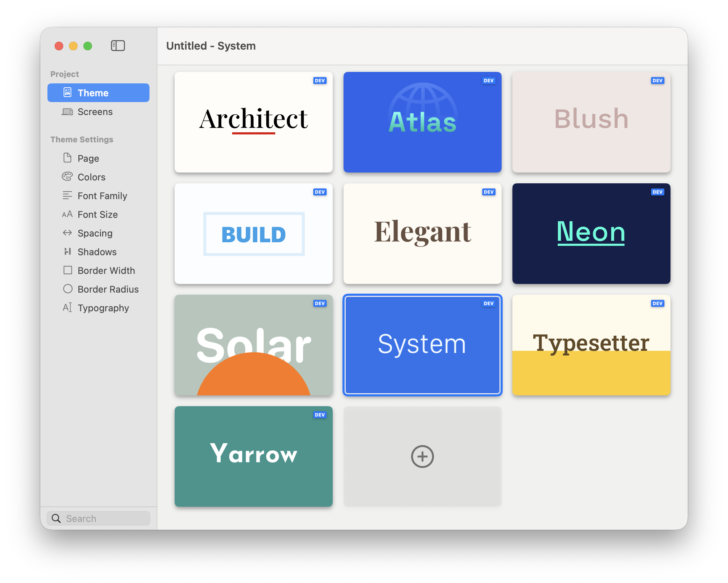Select the Solar theme thumbnail
Viewport: 728px width, 583px height.
tap(253, 345)
